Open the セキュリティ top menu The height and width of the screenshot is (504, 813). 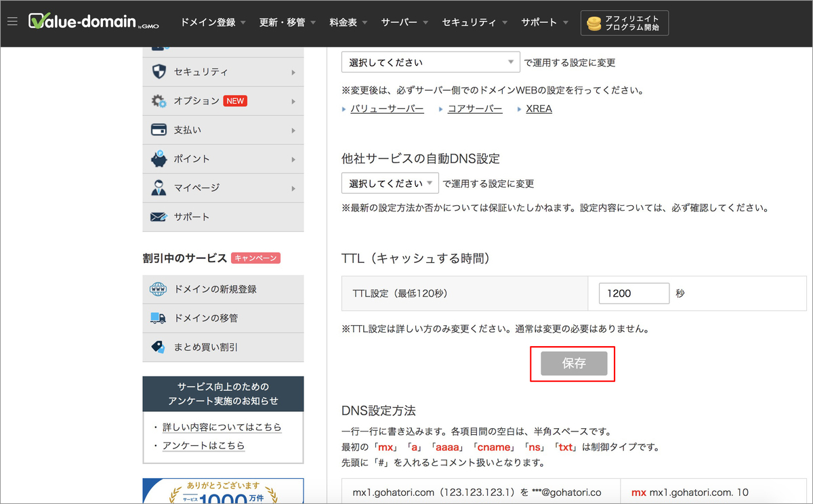pos(474,22)
